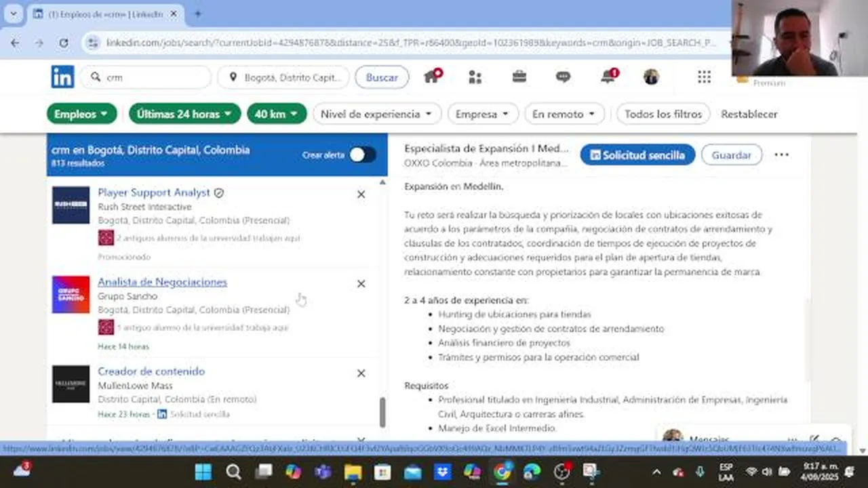Click the ESP LAA language indicator
868x488 pixels.
point(726,472)
